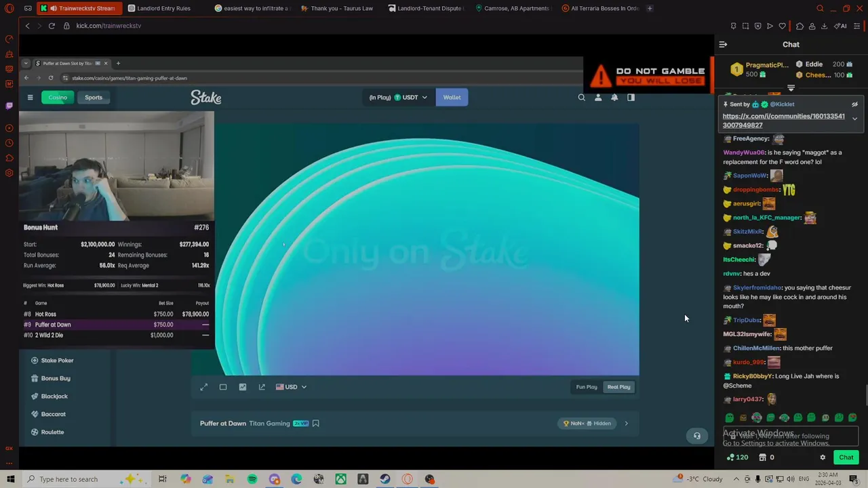The width and height of the screenshot is (868, 488).
Task: Open Stake notifications bell
Action: click(614, 98)
